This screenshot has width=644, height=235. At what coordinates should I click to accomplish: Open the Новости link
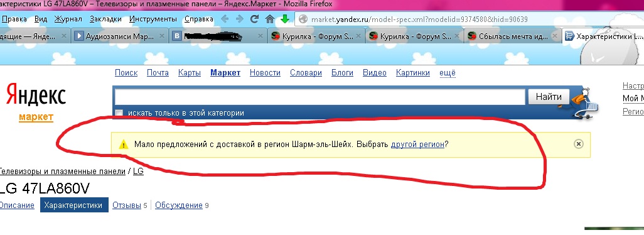[x=265, y=73]
